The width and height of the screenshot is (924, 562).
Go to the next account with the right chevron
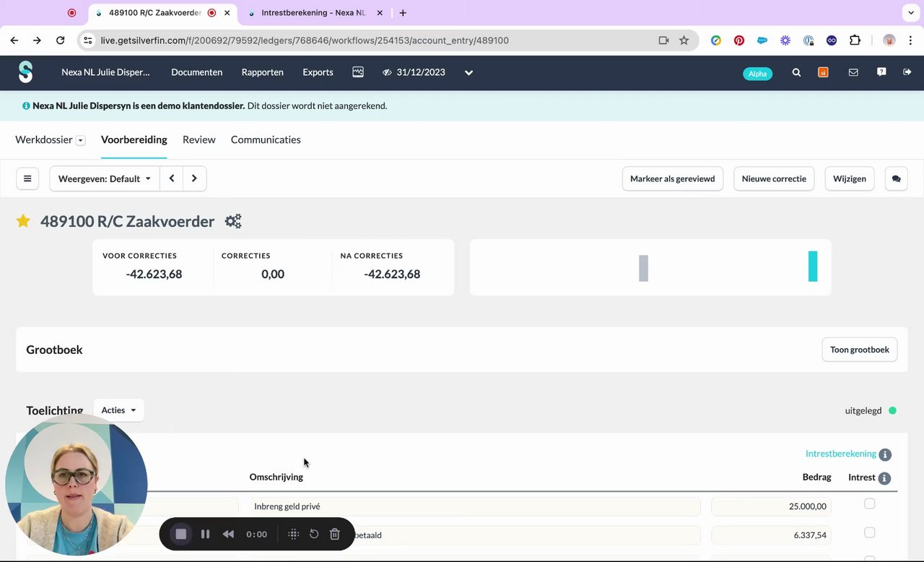[195, 178]
